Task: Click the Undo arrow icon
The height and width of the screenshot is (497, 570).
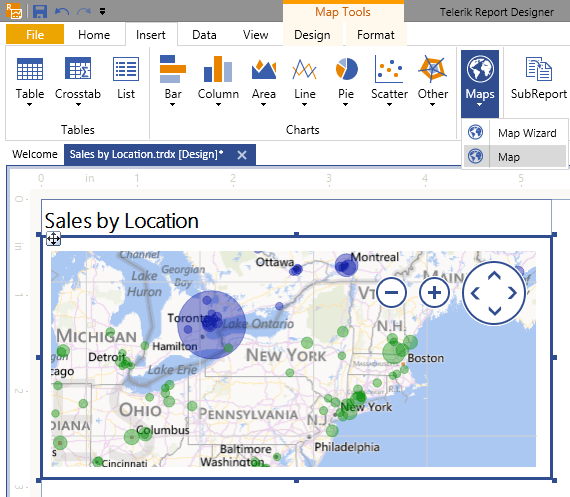Action: click(x=62, y=12)
